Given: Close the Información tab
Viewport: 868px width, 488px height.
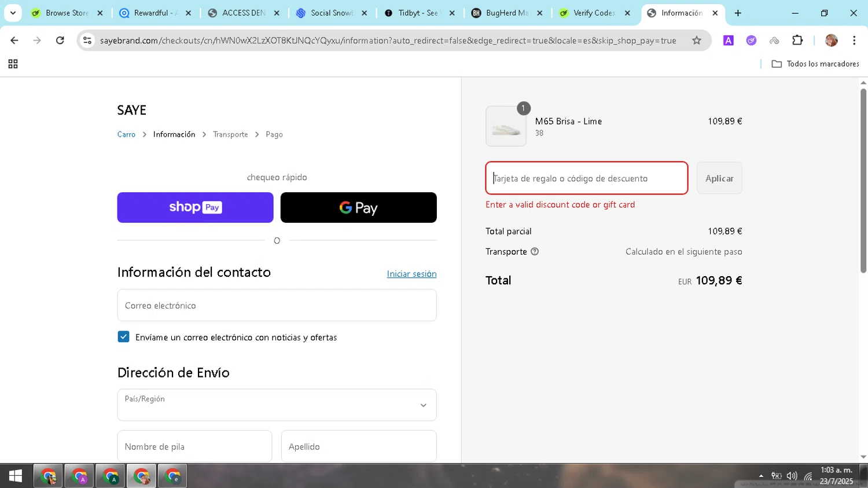Looking at the screenshot, I should tap(715, 13).
